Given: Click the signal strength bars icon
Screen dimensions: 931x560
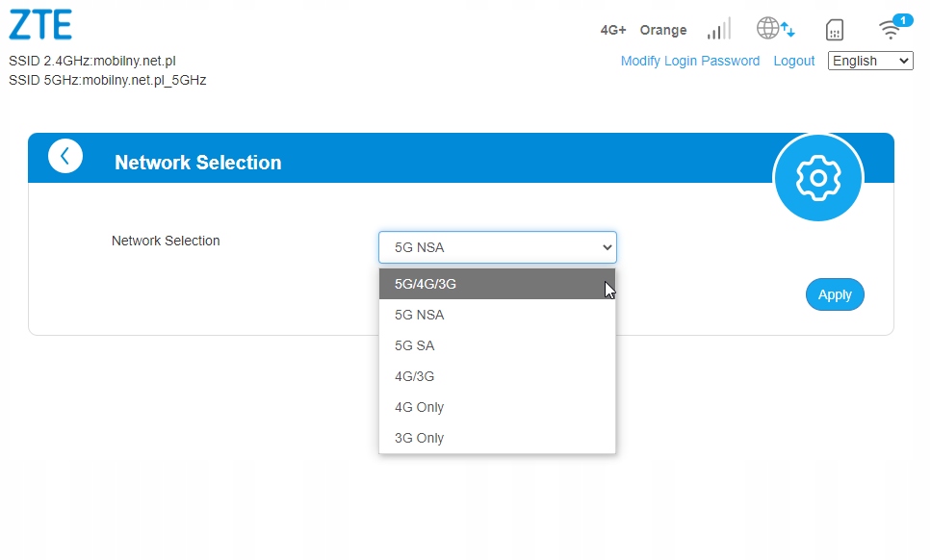Looking at the screenshot, I should (718, 29).
